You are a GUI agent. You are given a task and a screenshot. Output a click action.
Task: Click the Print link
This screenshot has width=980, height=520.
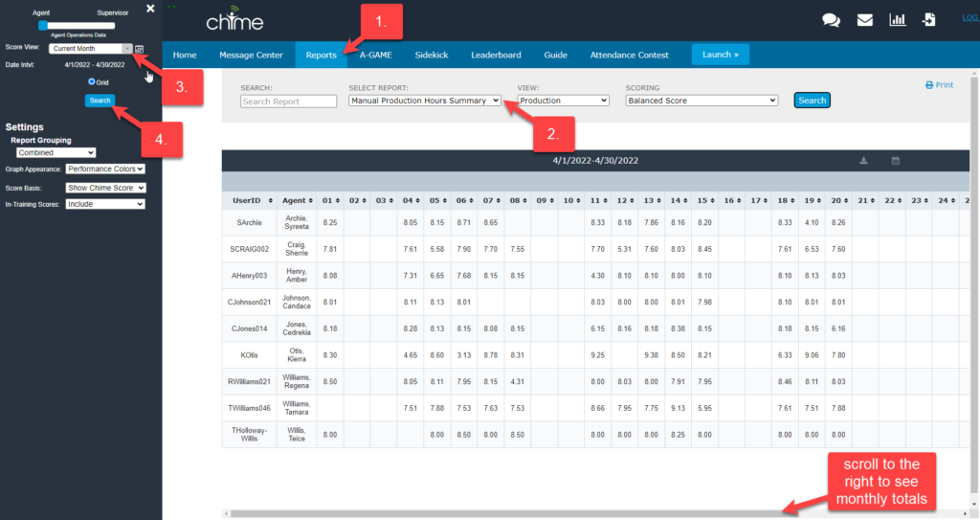[x=939, y=85]
